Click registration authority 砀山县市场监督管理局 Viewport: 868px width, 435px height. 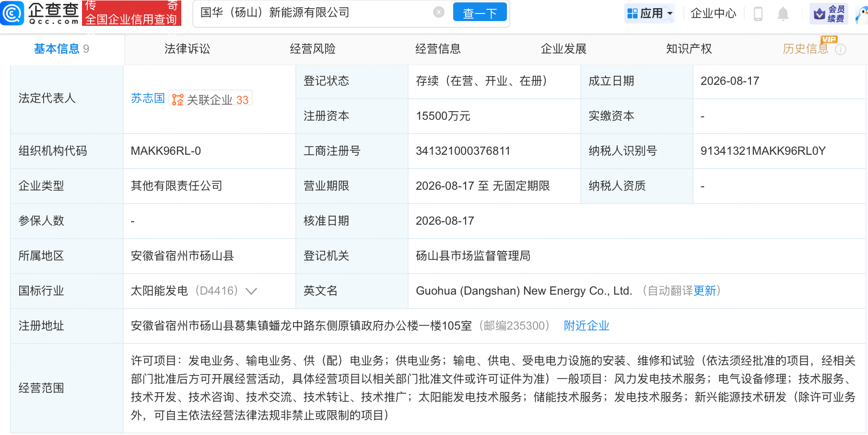click(473, 256)
